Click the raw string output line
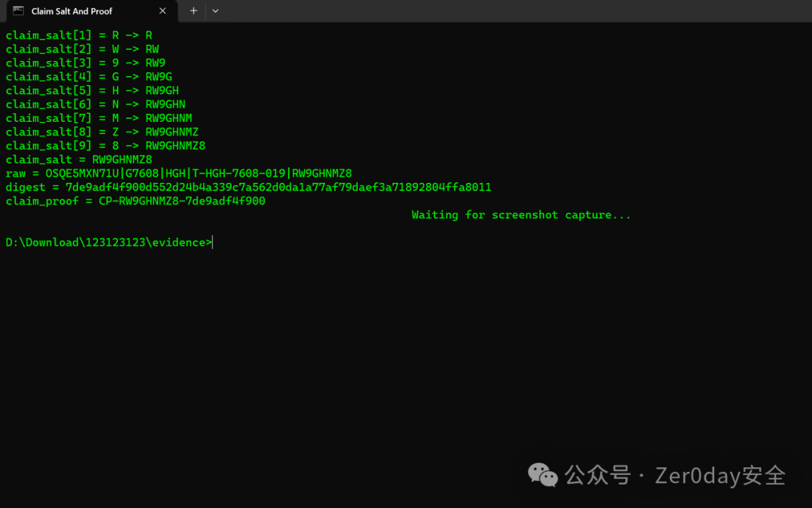The width and height of the screenshot is (812, 508). 179,173
